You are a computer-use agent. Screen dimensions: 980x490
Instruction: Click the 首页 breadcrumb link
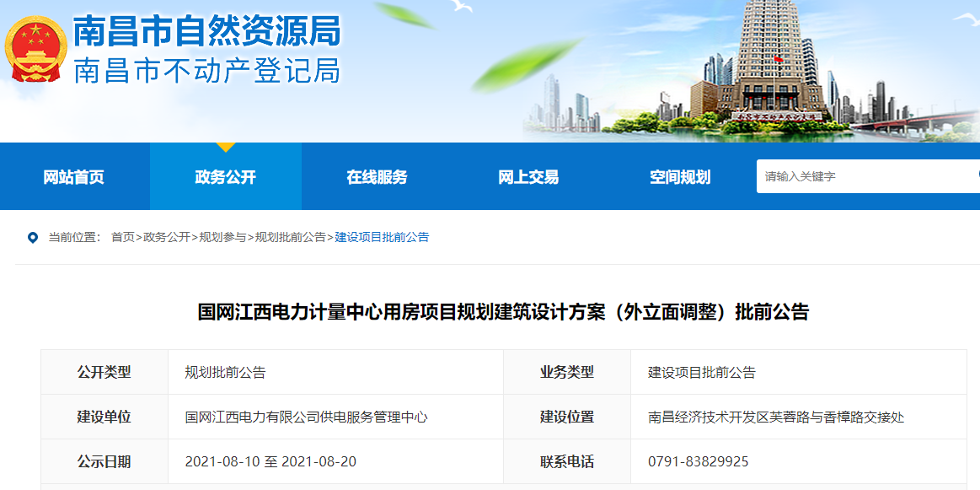click(x=123, y=238)
